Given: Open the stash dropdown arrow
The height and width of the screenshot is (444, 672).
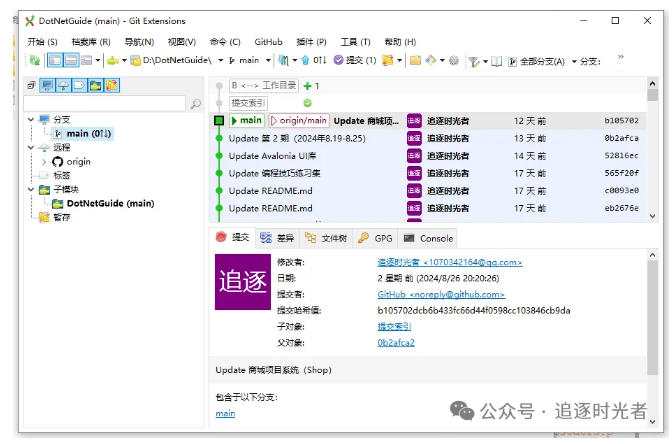Looking at the screenshot, I should click(399, 60).
